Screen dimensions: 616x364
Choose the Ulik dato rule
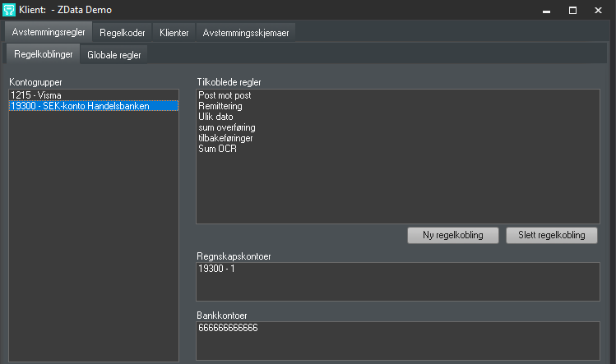[x=217, y=117]
